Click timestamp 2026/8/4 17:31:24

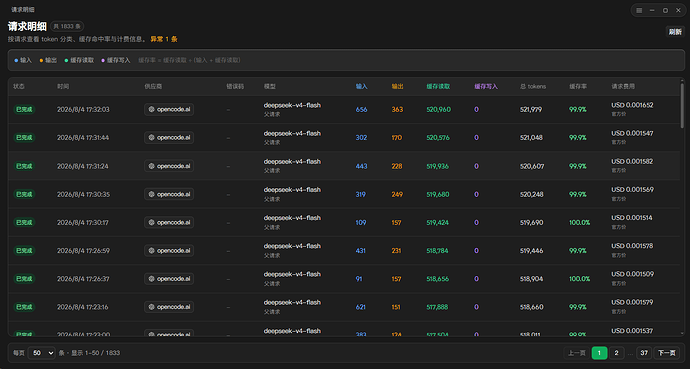83,166
